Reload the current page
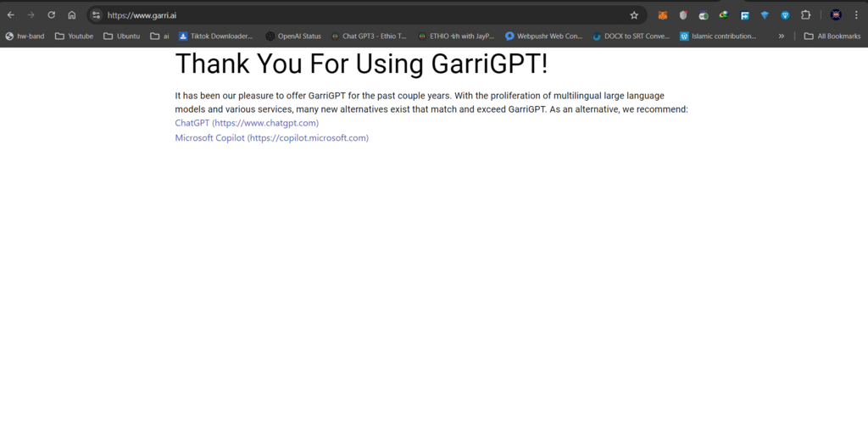868x440 pixels. (52, 15)
